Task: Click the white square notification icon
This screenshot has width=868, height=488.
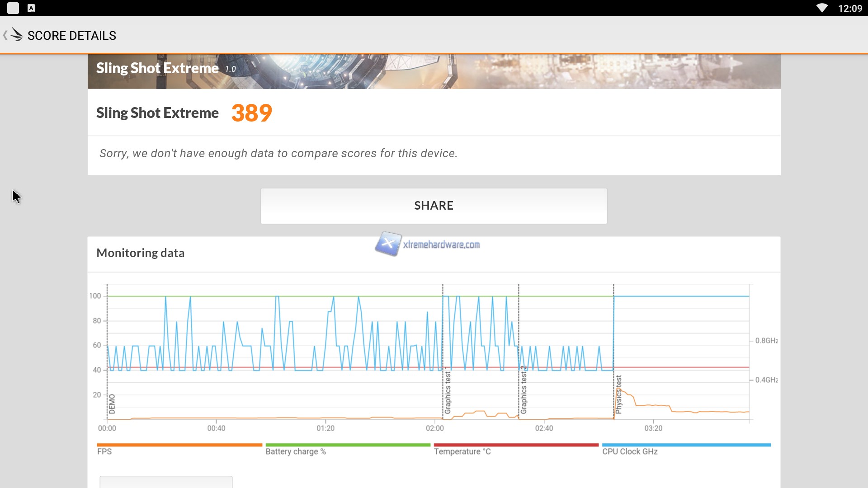Action: (x=13, y=8)
